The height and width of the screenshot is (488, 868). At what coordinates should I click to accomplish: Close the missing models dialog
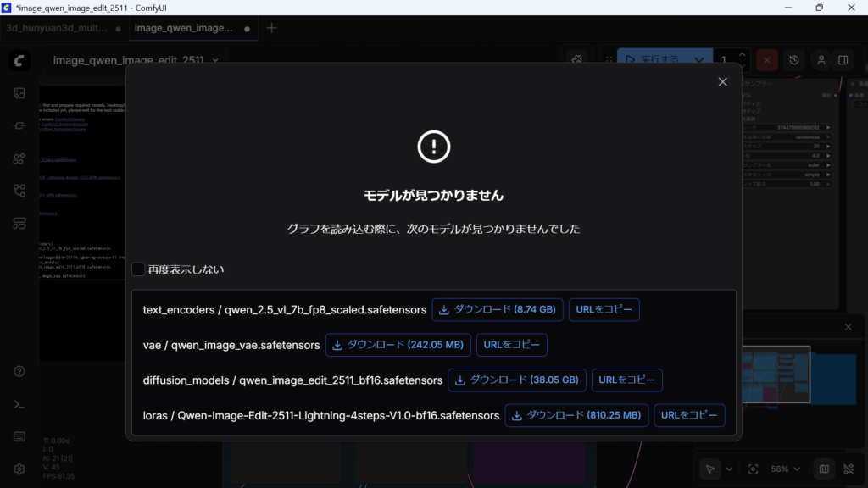click(x=722, y=82)
